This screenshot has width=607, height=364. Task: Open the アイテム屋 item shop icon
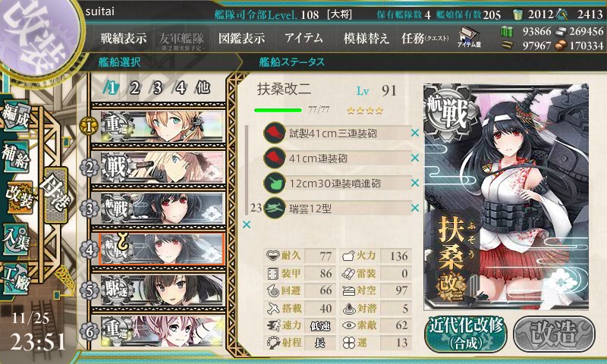pyautogui.click(x=469, y=37)
